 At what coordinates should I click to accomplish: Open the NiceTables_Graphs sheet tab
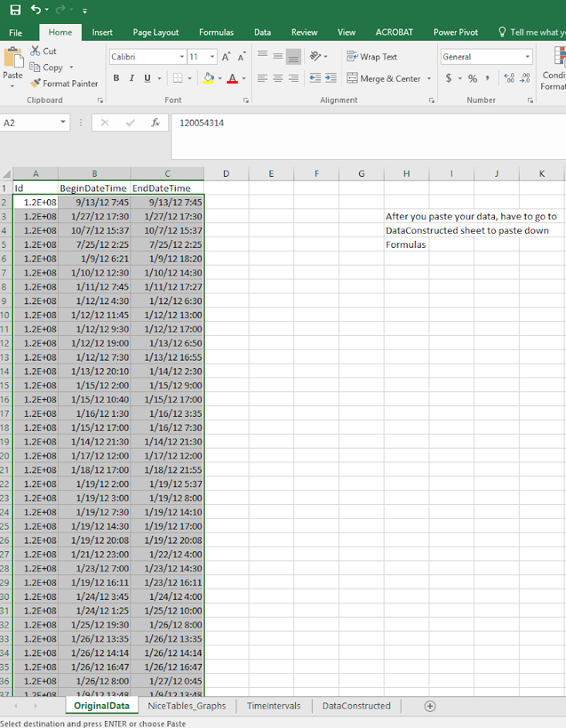[187, 706]
